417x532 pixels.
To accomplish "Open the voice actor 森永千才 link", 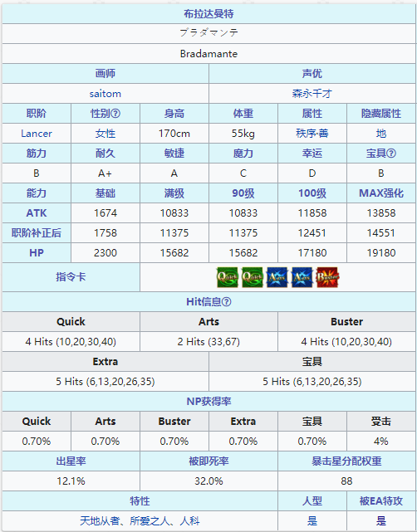I will (312, 94).
